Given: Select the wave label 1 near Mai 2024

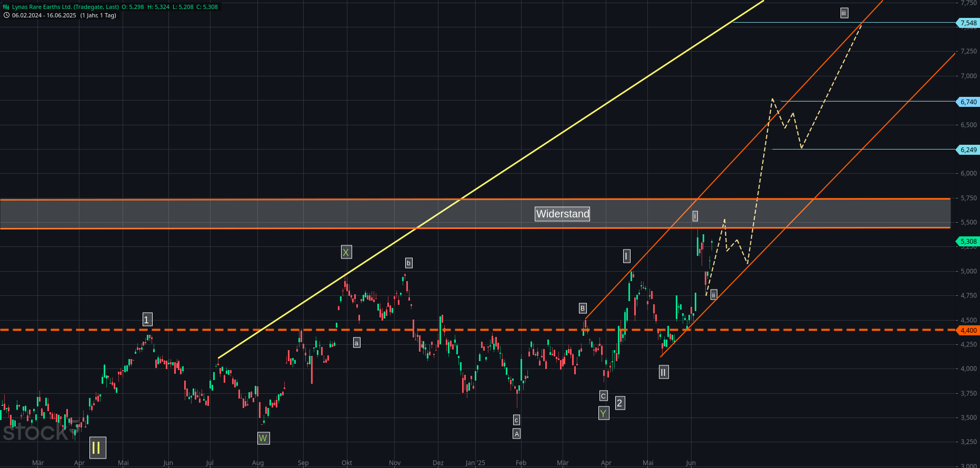Looking at the screenshot, I should [147, 319].
